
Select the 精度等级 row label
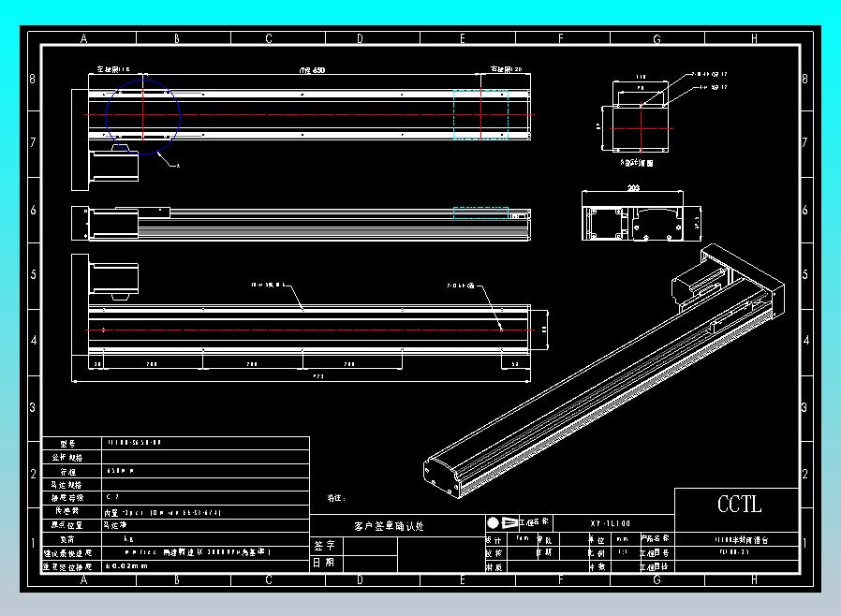point(67,498)
